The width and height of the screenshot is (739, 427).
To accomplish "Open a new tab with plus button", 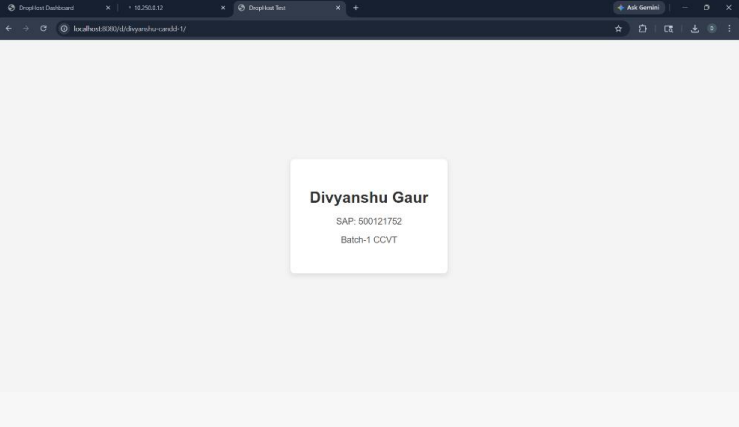I will pos(356,8).
